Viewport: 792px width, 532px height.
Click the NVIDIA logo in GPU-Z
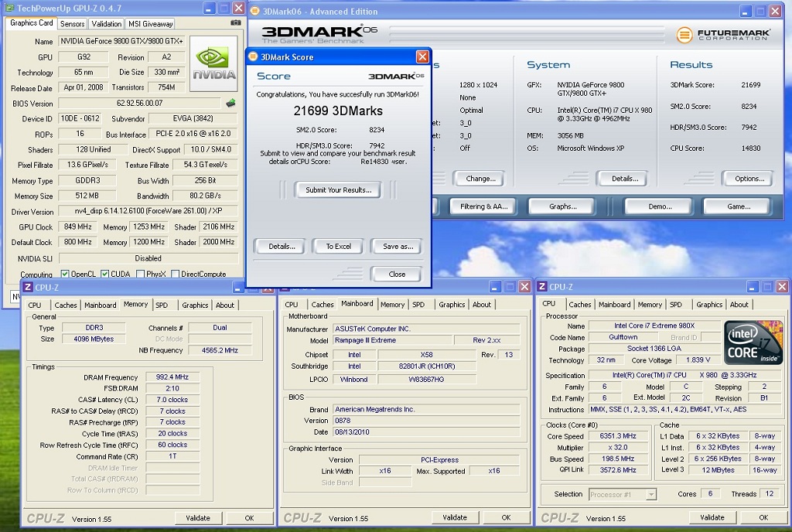coord(213,63)
